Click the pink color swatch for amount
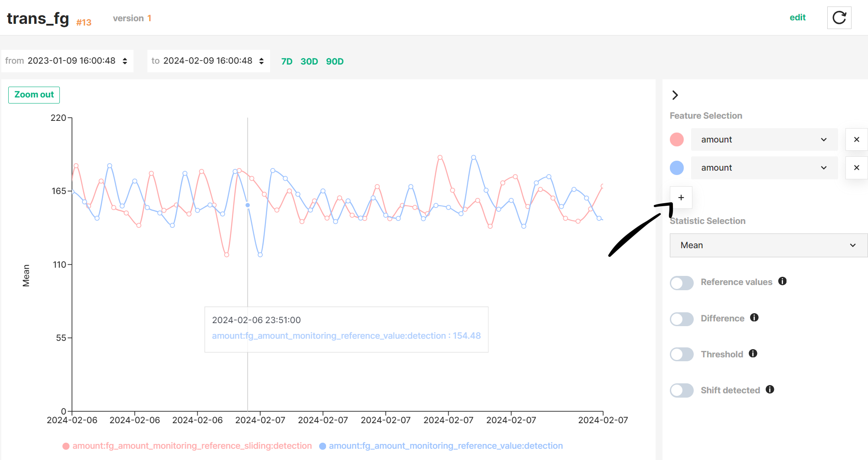The width and height of the screenshot is (868, 460). click(676, 139)
